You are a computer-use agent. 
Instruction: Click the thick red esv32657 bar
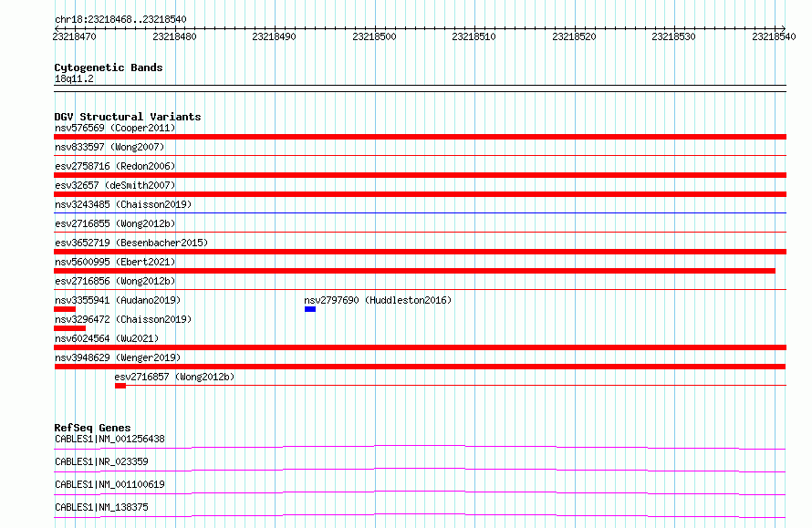pyautogui.click(x=420, y=194)
